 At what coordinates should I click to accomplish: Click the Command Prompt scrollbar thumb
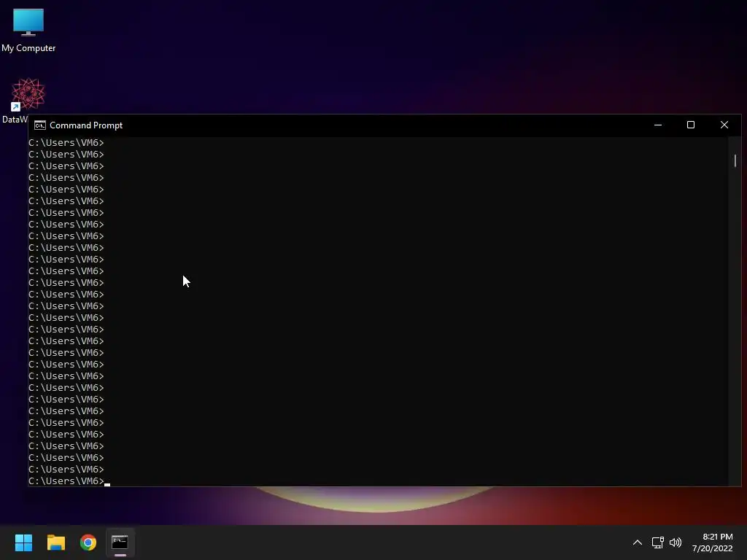click(735, 161)
